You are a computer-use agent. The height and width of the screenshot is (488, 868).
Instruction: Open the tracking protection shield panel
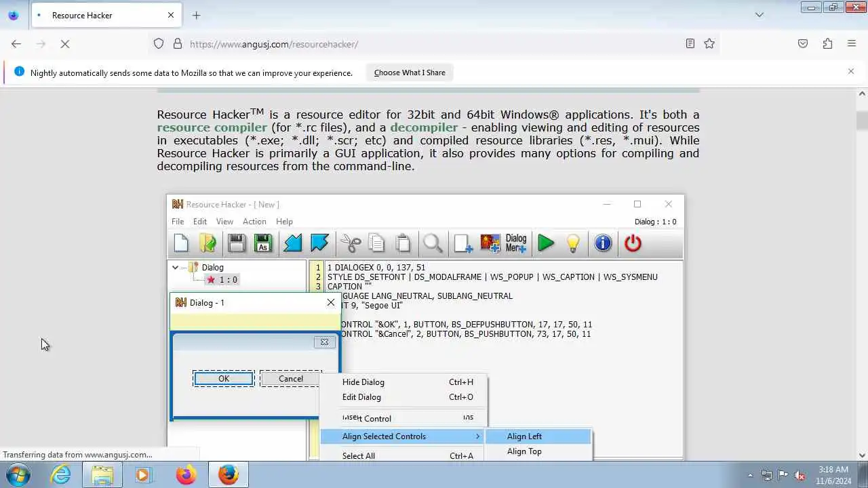pos(159,43)
